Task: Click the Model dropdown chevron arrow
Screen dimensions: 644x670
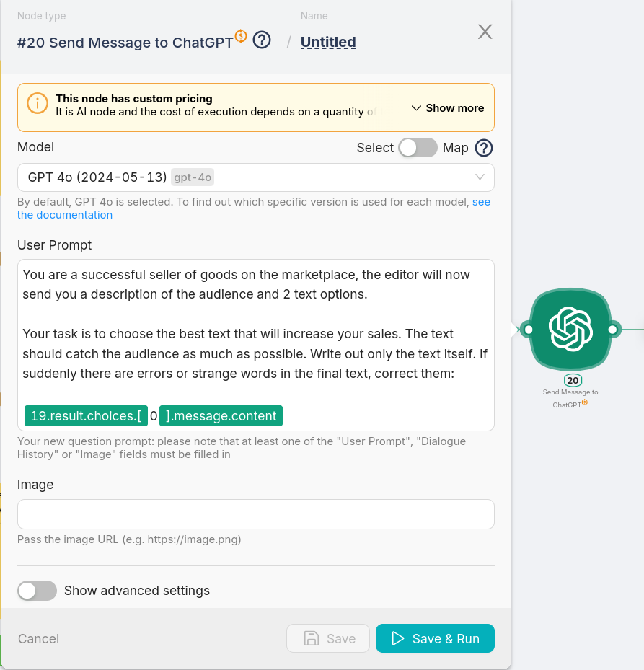Action: click(x=480, y=177)
